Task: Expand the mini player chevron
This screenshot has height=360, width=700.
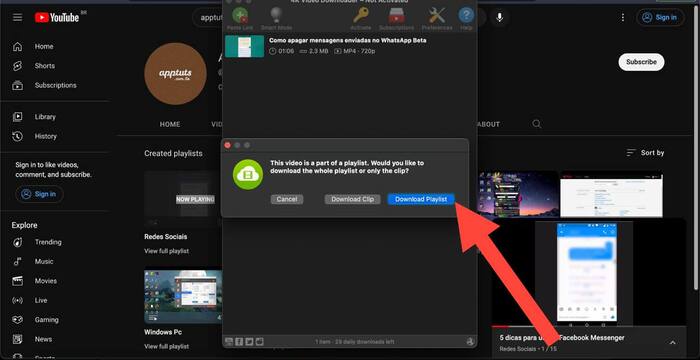Action: coord(672,343)
